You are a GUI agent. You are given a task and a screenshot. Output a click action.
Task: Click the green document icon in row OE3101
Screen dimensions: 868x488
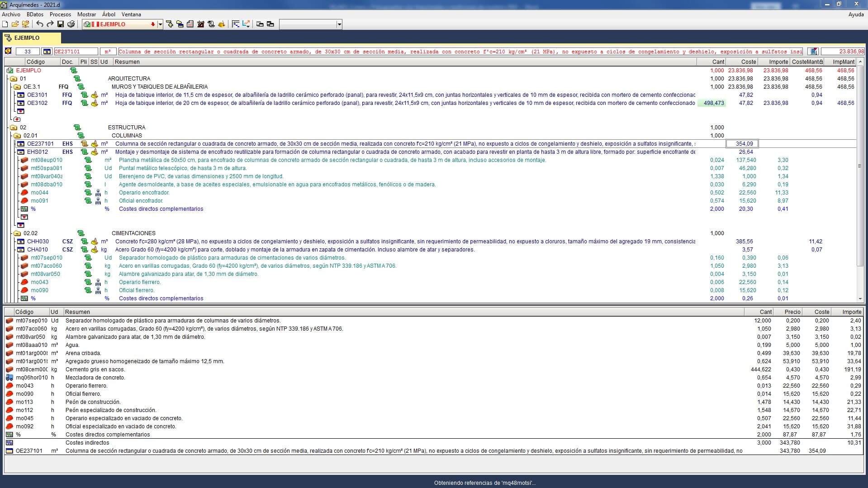click(84, 95)
